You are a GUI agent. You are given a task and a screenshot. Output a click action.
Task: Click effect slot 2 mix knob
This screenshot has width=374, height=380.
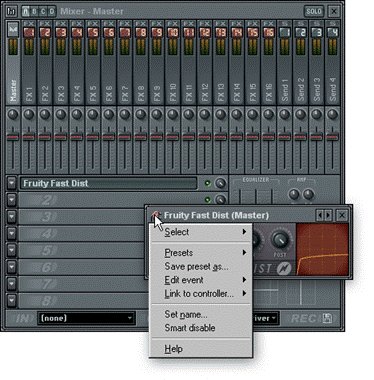pyautogui.click(x=220, y=200)
